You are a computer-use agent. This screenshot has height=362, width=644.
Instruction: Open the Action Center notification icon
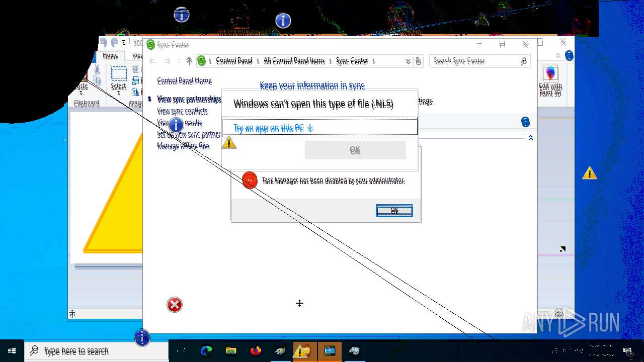[x=627, y=351]
